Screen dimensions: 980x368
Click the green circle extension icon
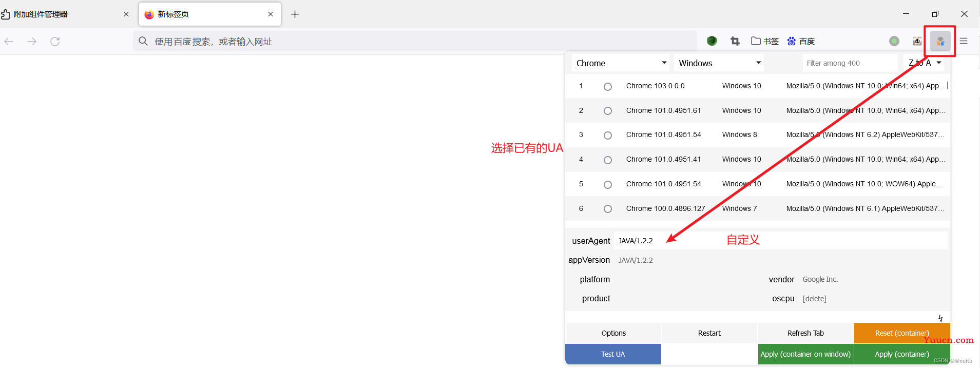[x=894, y=41]
